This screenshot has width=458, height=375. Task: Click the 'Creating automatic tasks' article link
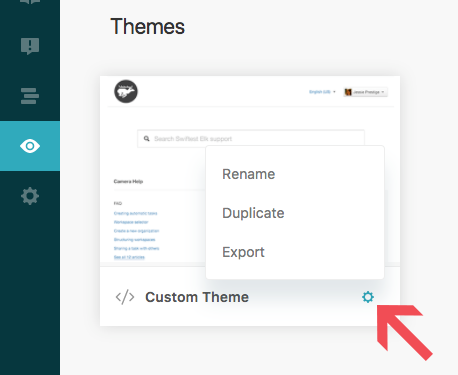[135, 213]
